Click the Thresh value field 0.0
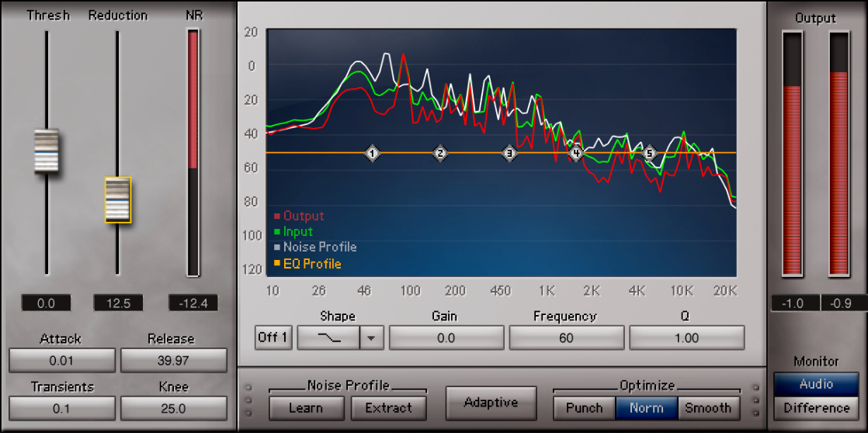 pos(47,303)
